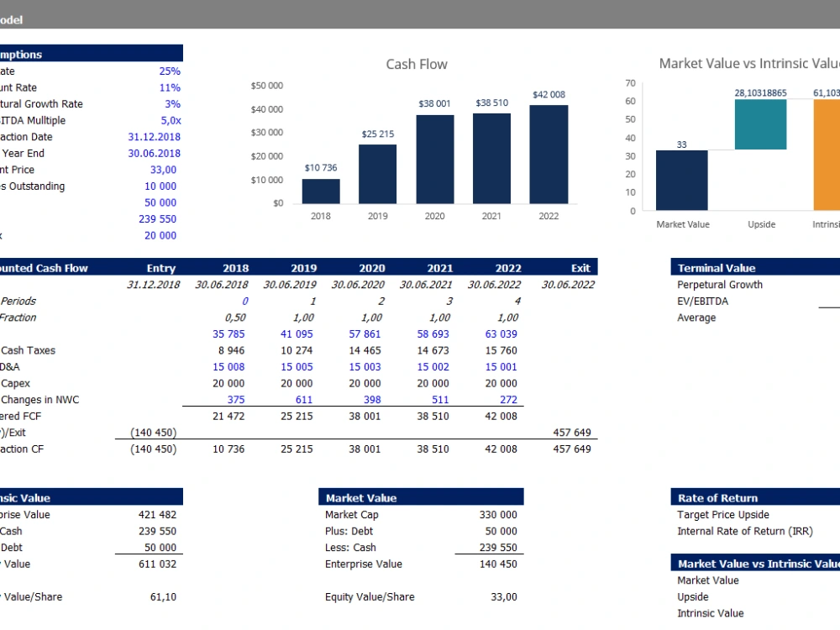
Task: Select the 3% perpetual growth rate value
Action: pyautogui.click(x=172, y=104)
